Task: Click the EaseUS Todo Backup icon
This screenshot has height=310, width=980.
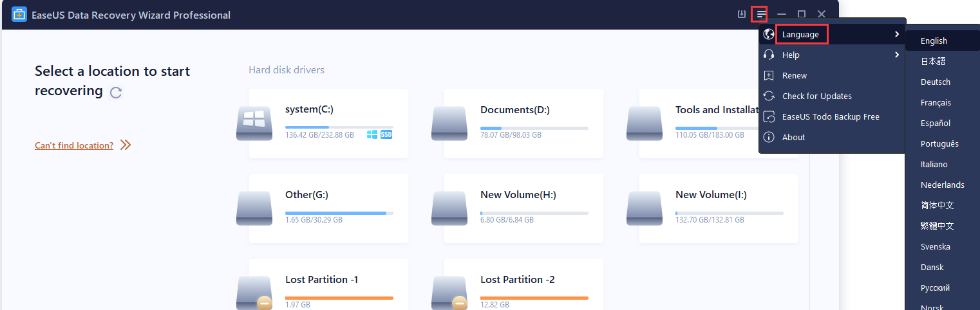Action: click(x=768, y=116)
